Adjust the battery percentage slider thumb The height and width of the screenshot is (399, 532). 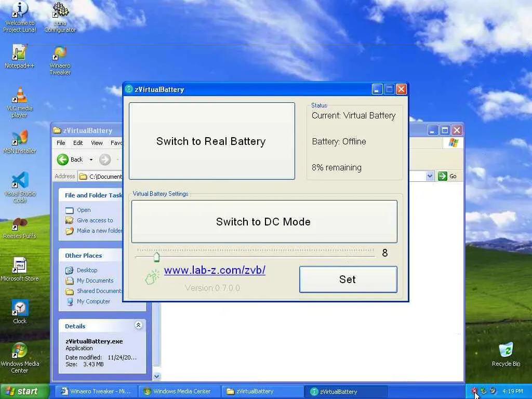pos(156,257)
